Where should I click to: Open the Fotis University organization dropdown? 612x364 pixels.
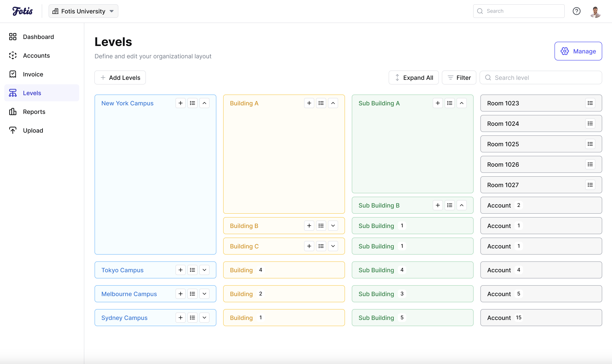tap(83, 11)
